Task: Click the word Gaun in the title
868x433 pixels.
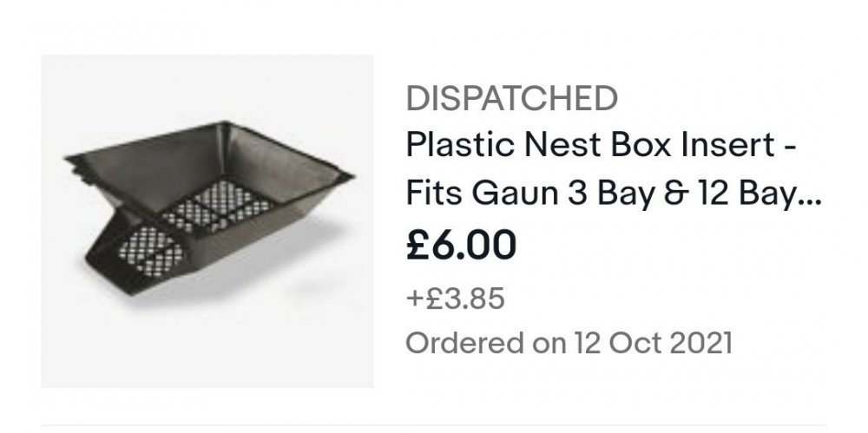Action: [514, 194]
